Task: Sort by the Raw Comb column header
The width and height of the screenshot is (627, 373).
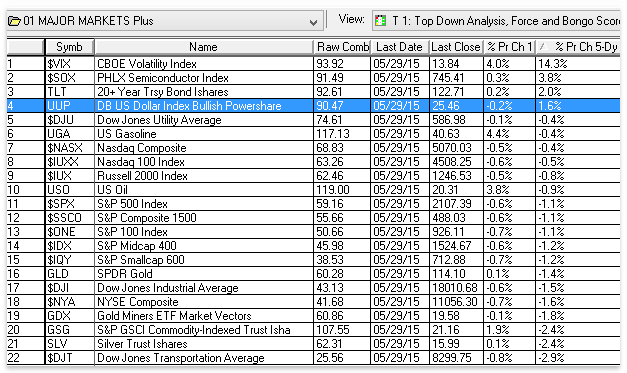Action: click(x=342, y=47)
